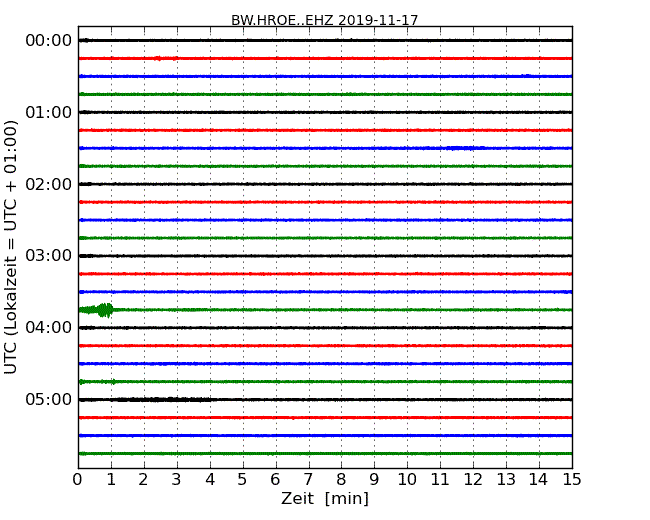Screen dimensions: 650x520
Task: Click the x-axis tick label 10
Action: click(407, 480)
